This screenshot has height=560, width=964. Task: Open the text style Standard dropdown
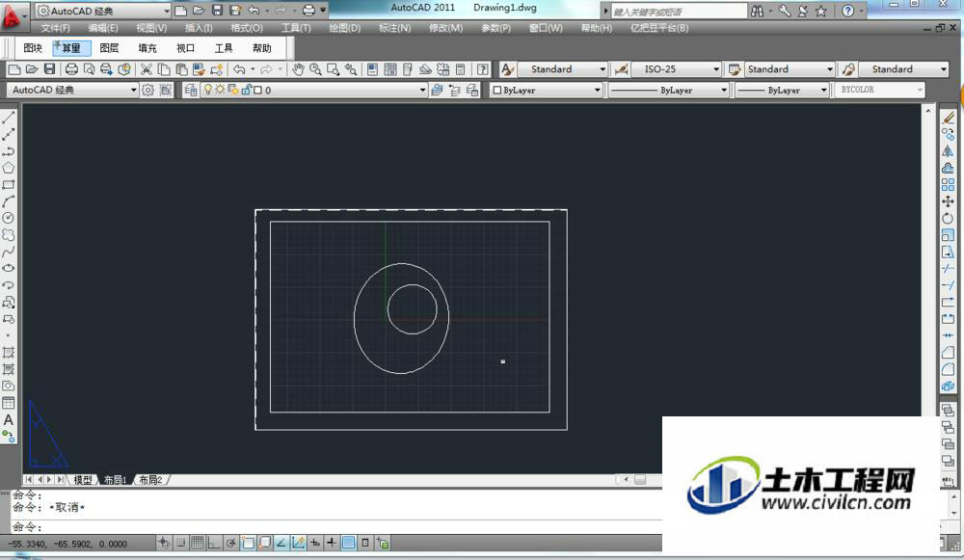563,69
